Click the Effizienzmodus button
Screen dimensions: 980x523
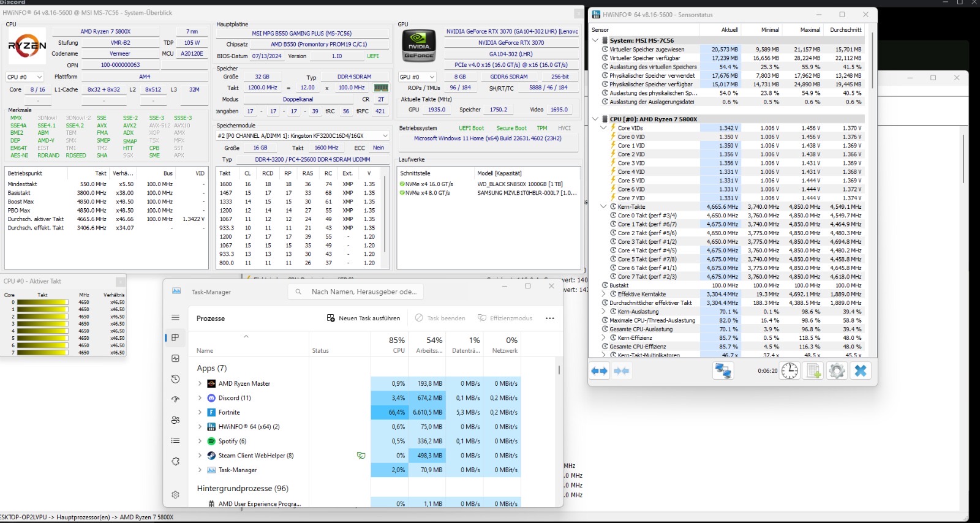pos(505,318)
